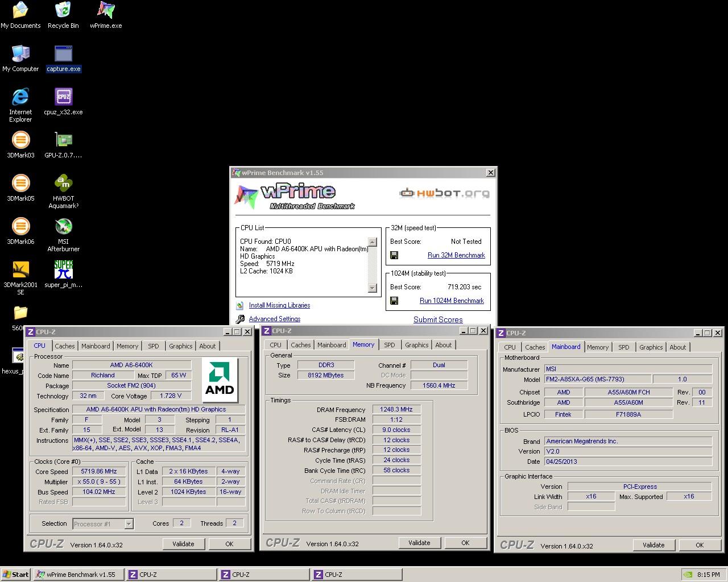The width and height of the screenshot is (728, 582).
Task: Open the Advanced Settings link
Action: (275, 319)
